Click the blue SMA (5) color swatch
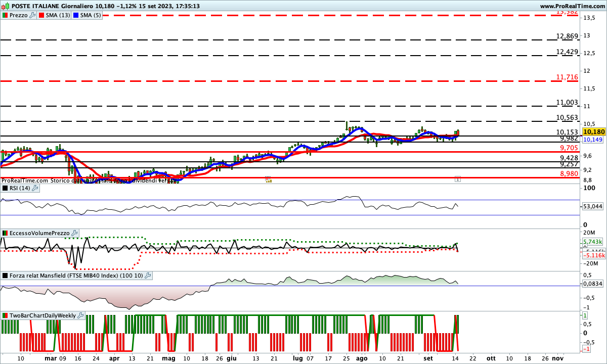The height and width of the screenshot is (364, 607). point(76,15)
